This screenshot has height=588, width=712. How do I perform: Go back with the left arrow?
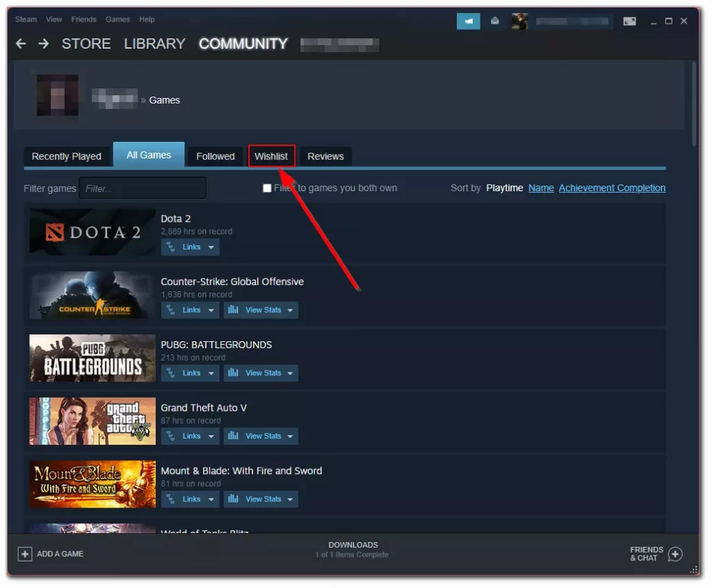coord(21,44)
